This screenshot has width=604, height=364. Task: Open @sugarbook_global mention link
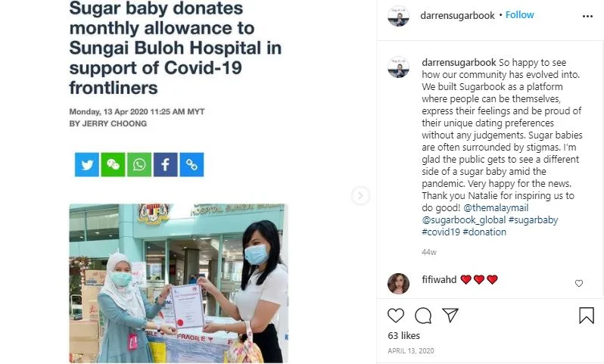[x=464, y=220]
